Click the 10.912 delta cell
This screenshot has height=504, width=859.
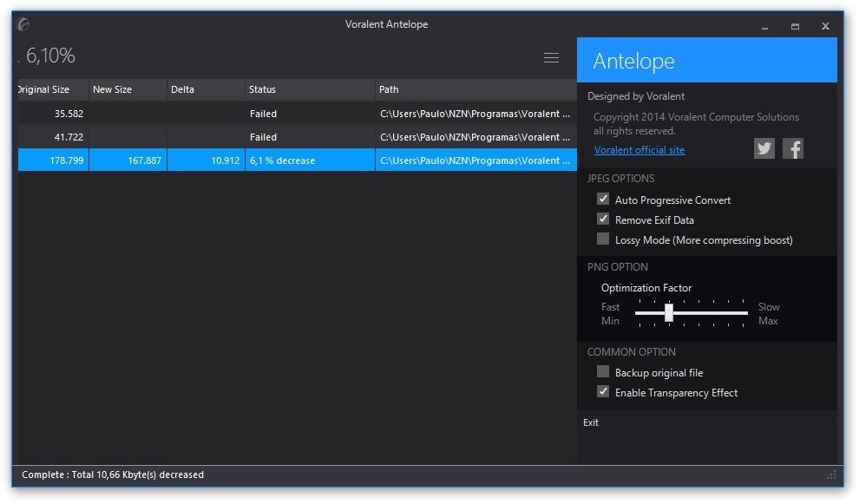(x=206, y=160)
